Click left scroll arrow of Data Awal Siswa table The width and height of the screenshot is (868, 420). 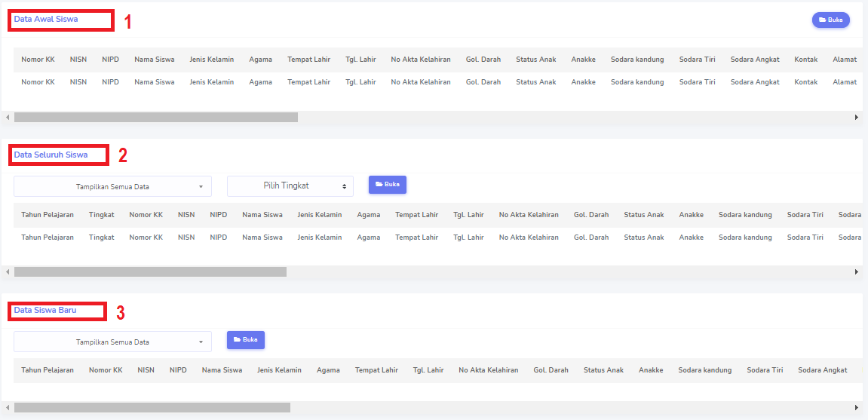[8, 118]
